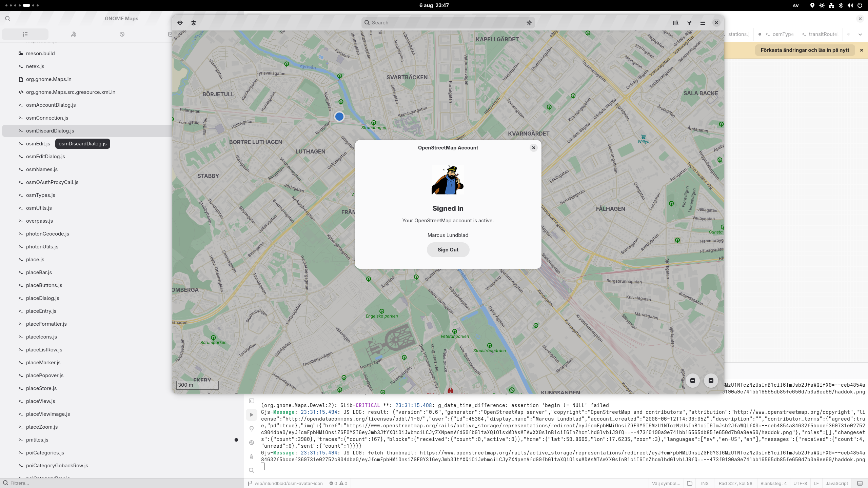Open overpass.js in the file tree
This screenshot has height=488, width=868.
point(39,221)
